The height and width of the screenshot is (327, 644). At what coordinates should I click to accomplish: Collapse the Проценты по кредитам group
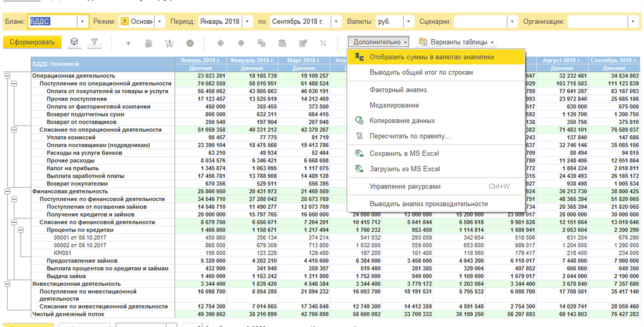click(20, 230)
